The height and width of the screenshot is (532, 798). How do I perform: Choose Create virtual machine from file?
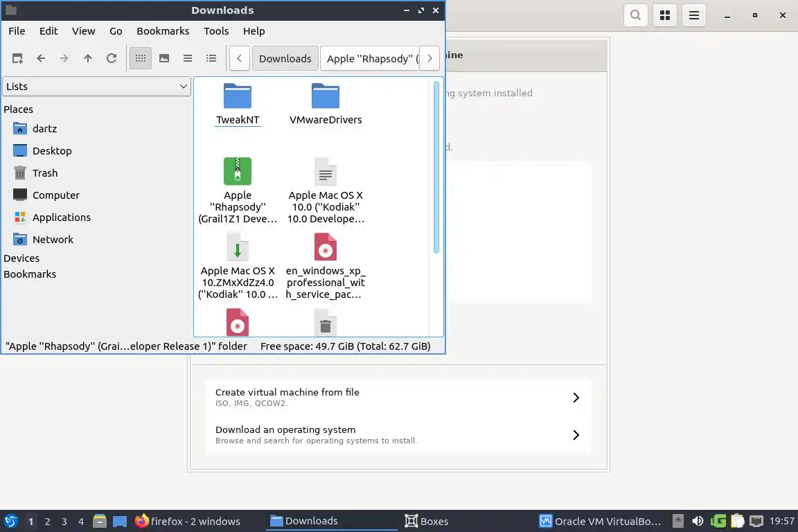(398, 398)
